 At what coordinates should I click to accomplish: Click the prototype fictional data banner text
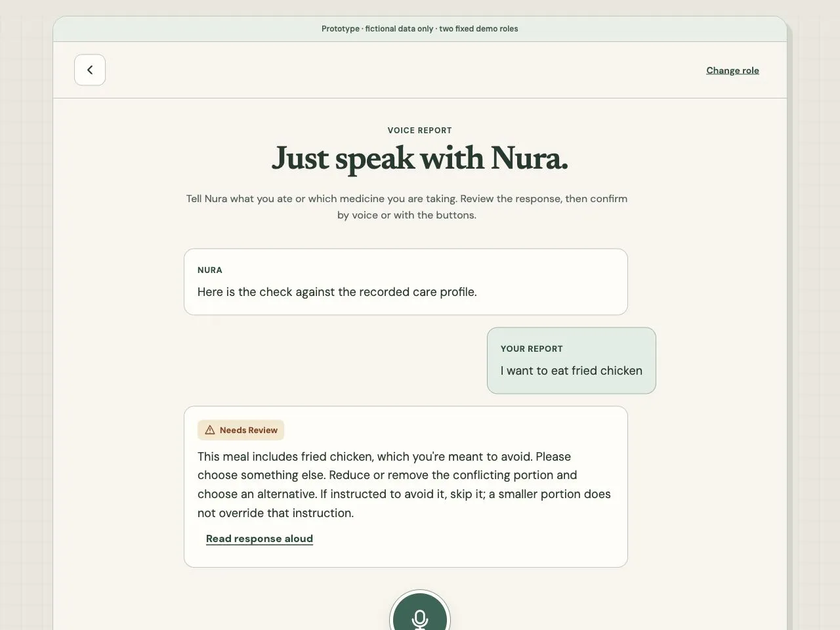click(x=420, y=29)
